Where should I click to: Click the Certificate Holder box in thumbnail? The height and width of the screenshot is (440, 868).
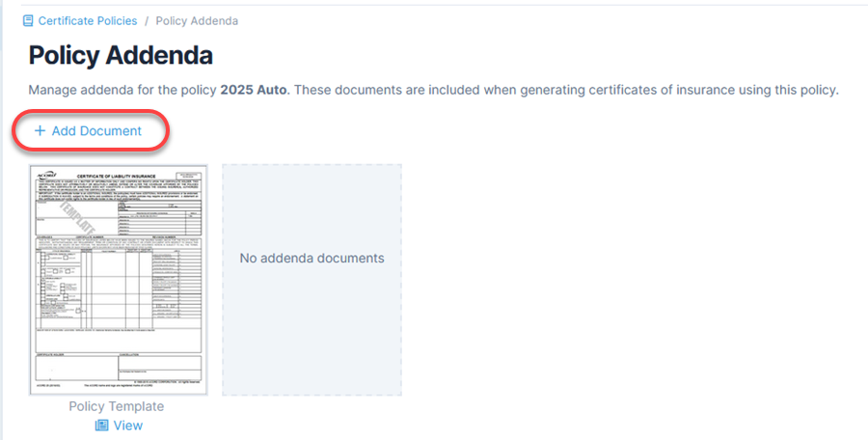click(x=76, y=368)
